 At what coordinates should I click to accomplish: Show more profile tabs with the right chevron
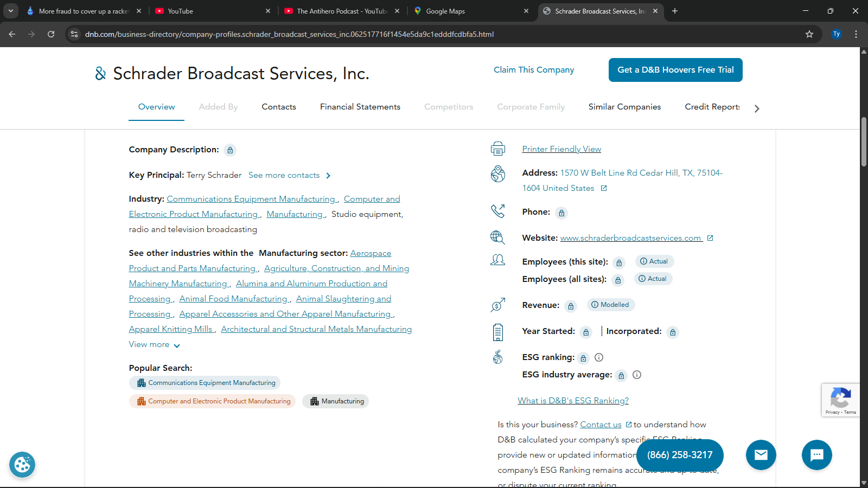click(757, 108)
